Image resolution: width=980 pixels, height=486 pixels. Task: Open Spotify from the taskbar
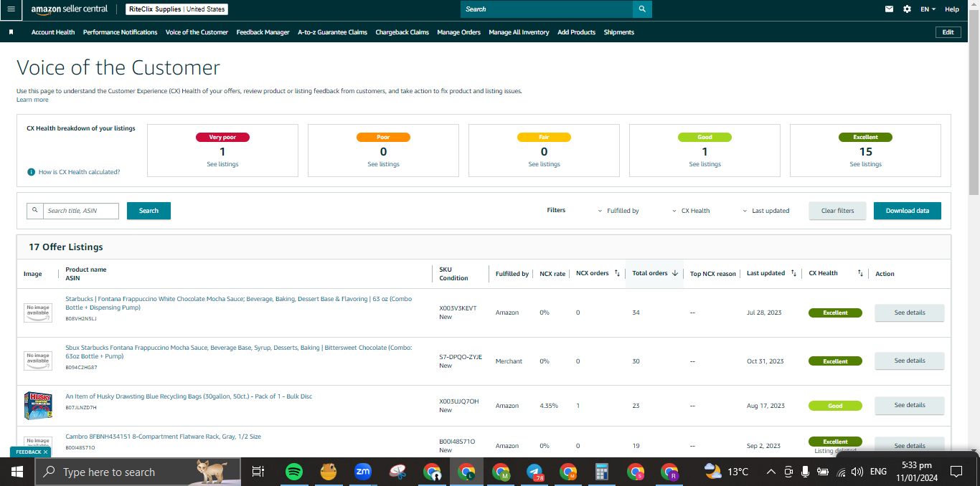(x=293, y=472)
